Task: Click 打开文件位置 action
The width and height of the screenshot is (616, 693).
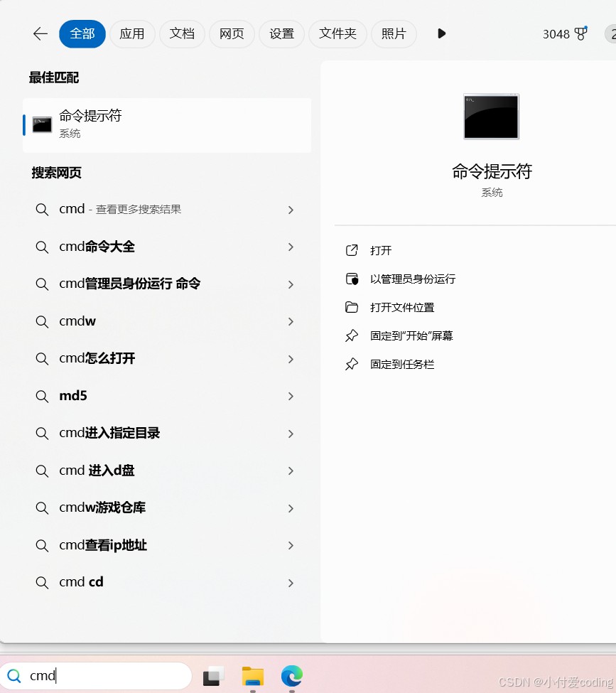Action: [402, 307]
